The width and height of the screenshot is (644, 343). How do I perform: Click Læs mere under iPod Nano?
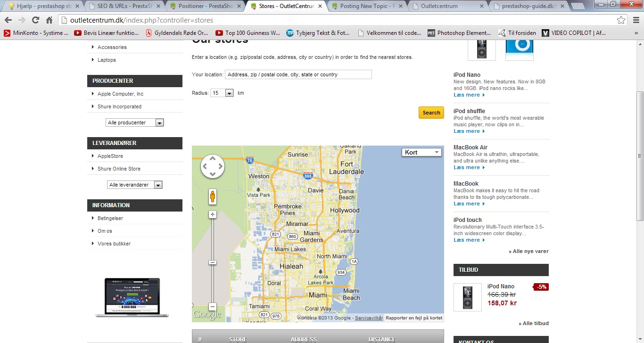(469, 95)
